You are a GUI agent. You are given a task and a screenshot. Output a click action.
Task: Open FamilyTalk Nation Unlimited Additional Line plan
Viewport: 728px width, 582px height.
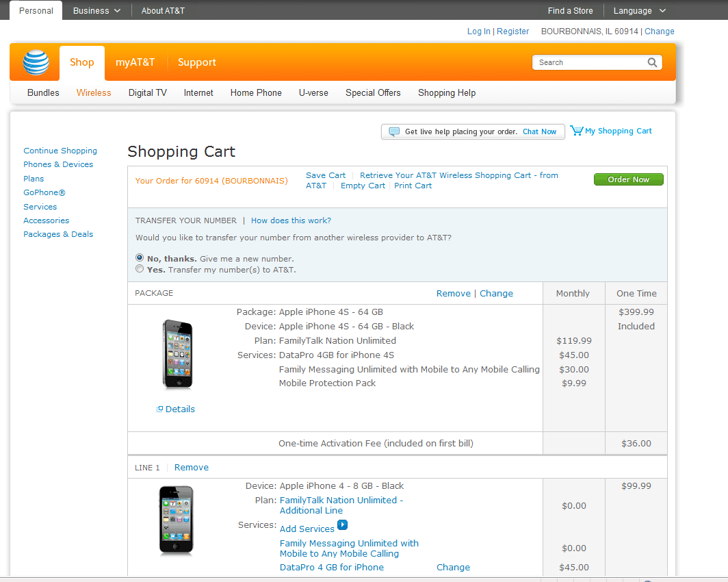(x=341, y=505)
